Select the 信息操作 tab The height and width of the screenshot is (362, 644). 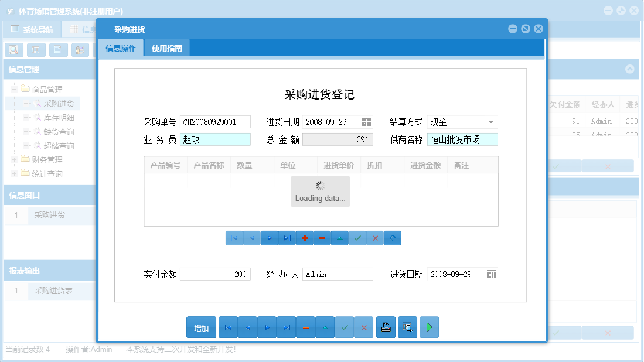tap(123, 47)
